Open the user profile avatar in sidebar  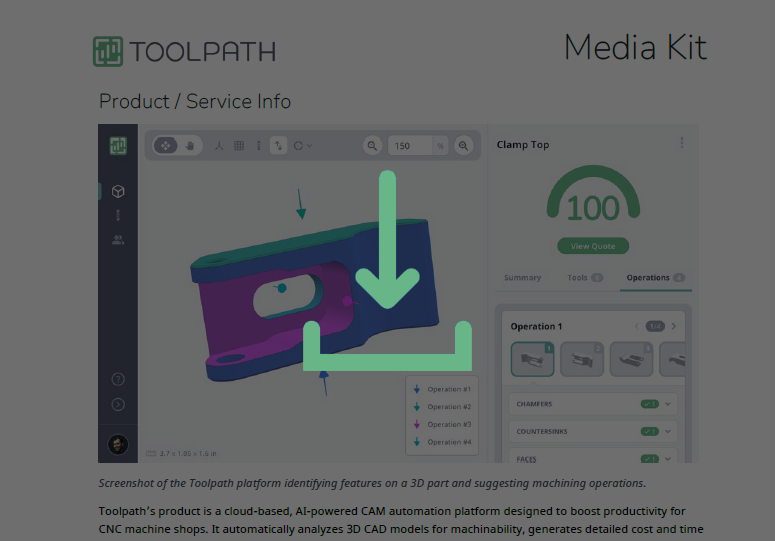tap(118, 444)
